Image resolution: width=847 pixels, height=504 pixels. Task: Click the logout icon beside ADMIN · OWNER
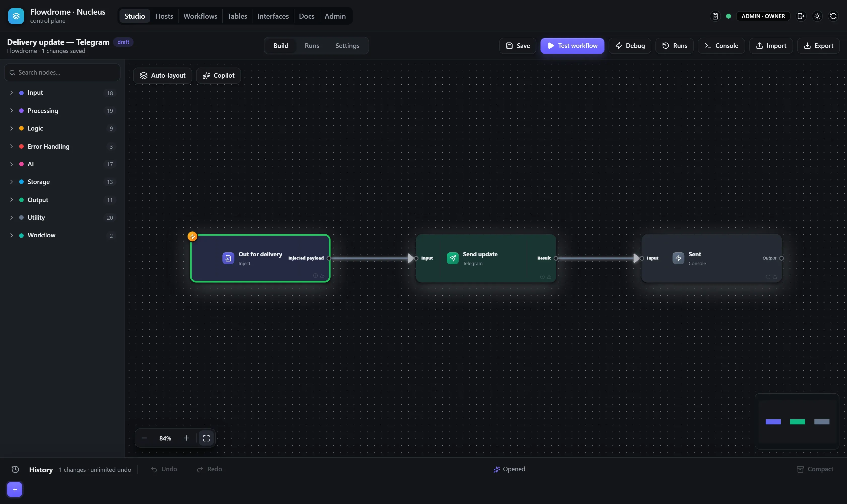tap(801, 16)
